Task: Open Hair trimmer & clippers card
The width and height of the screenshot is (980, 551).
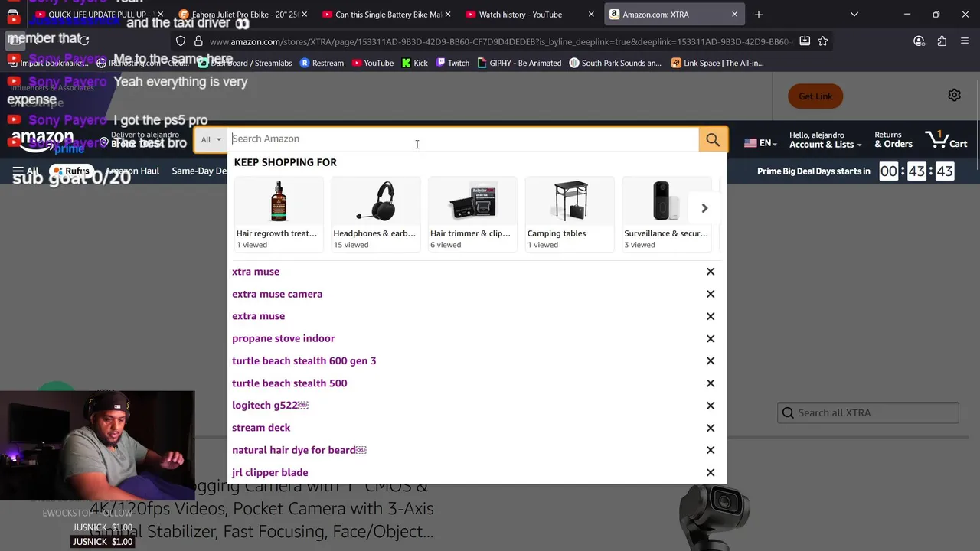Action: click(472, 214)
